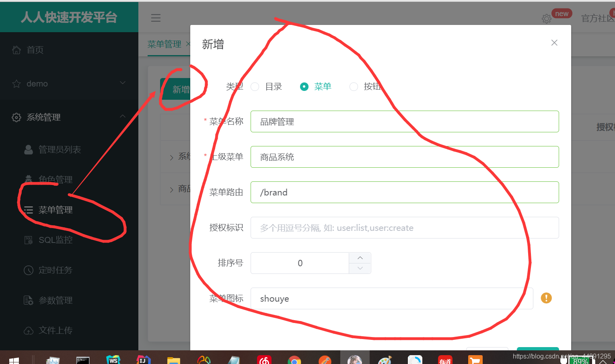This screenshot has width=615, height=364.
Task: Click the 菜单路由 field with /brand
Action: pos(405,192)
